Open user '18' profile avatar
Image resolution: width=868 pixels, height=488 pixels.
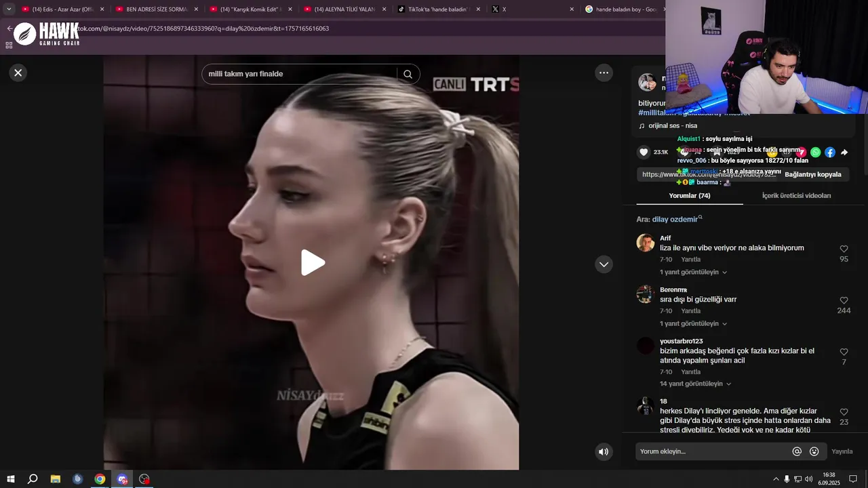(646, 406)
